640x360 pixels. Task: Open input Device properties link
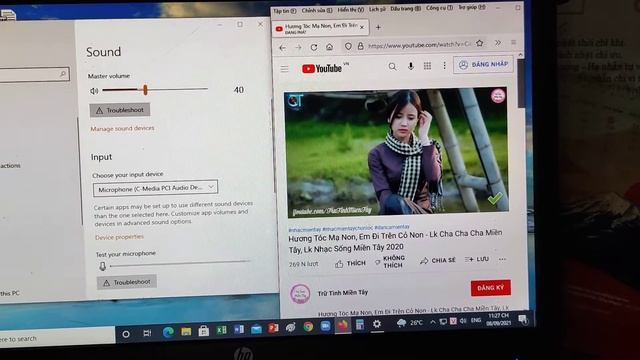(x=119, y=237)
